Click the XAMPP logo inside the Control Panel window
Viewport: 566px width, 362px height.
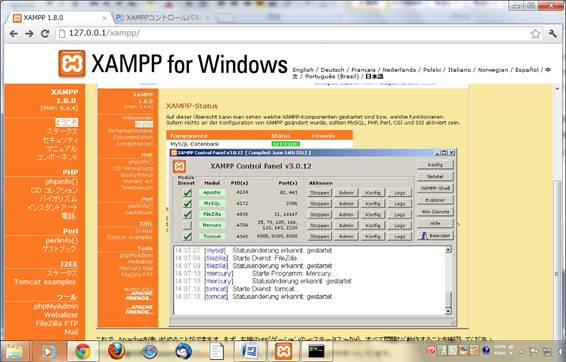point(179,166)
